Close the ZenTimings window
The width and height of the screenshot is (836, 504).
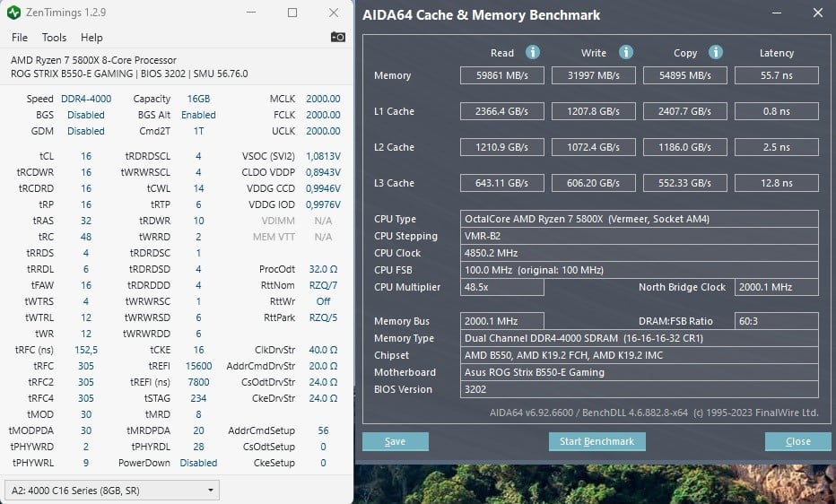334,13
